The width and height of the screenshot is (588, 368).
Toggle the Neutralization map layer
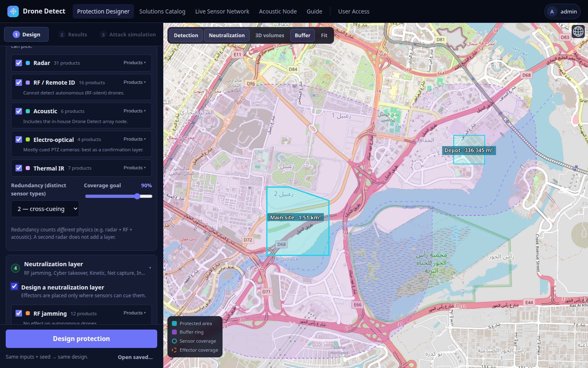click(227, 35)
